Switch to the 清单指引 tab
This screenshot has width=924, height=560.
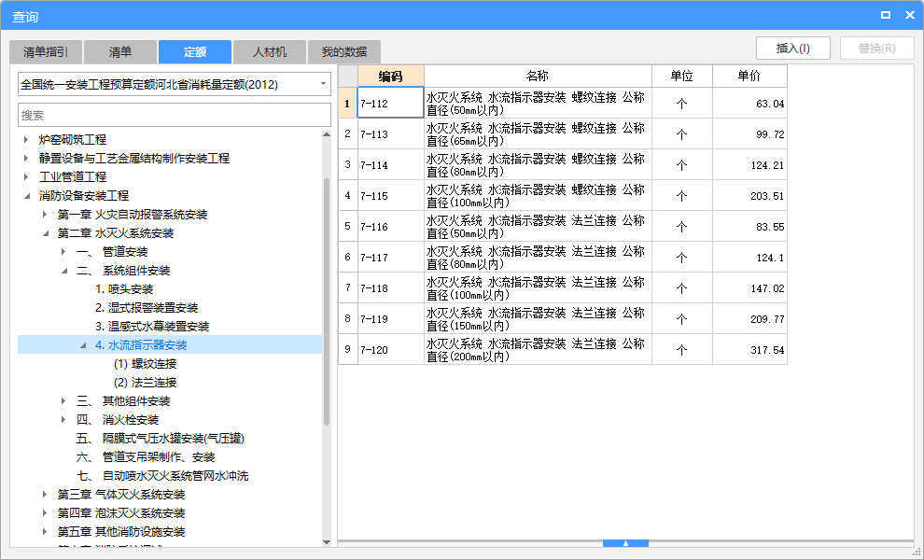(46, 52)
